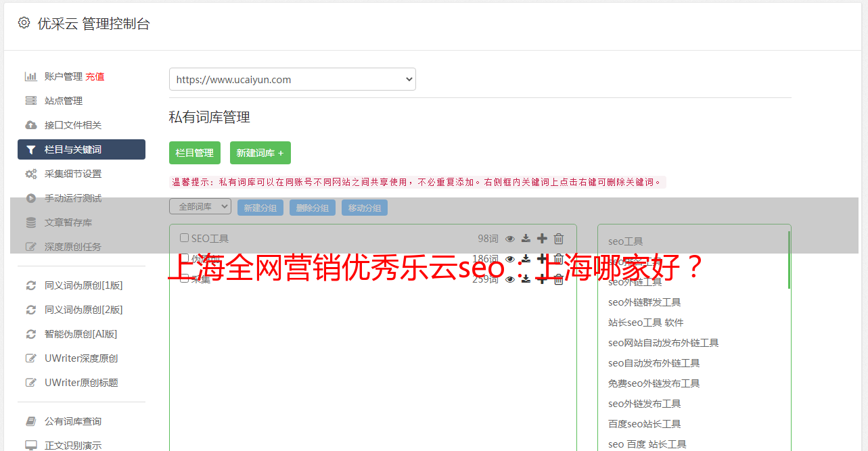Add keywords to SEO工具 with plus icon
868x451 pixels.
(542, 238)
